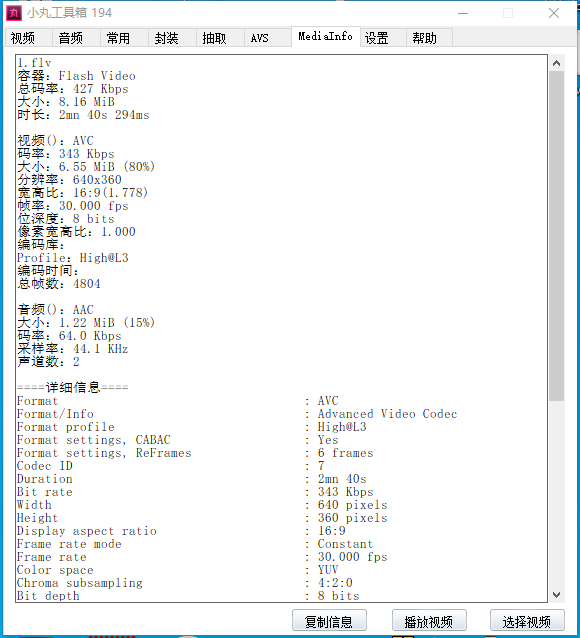Click the line 帧率: 30.000 fps
Screen dimensions: 580x638
[73, 206]
